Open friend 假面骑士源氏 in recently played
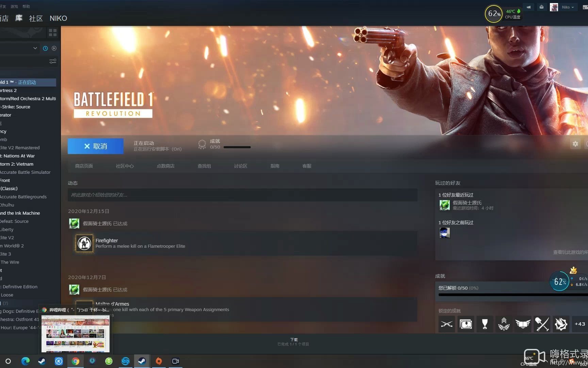Image resolution: width=588 pixels, height=368 pixels. 444,205
